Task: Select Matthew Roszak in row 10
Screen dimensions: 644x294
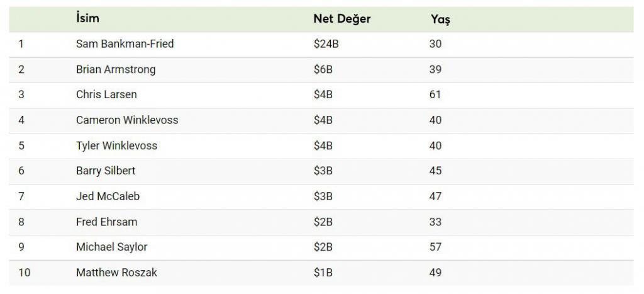Action: (x=116, y=273)
